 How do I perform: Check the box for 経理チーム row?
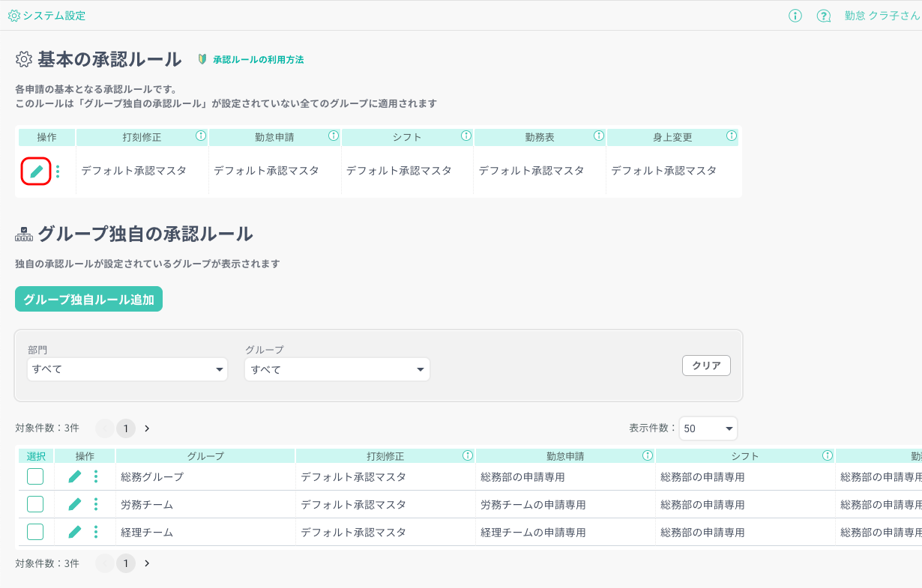pos(35,532)
